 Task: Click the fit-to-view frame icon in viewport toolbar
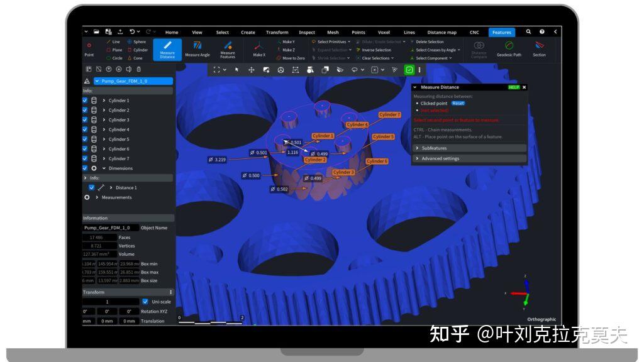[x=217, y=70]
